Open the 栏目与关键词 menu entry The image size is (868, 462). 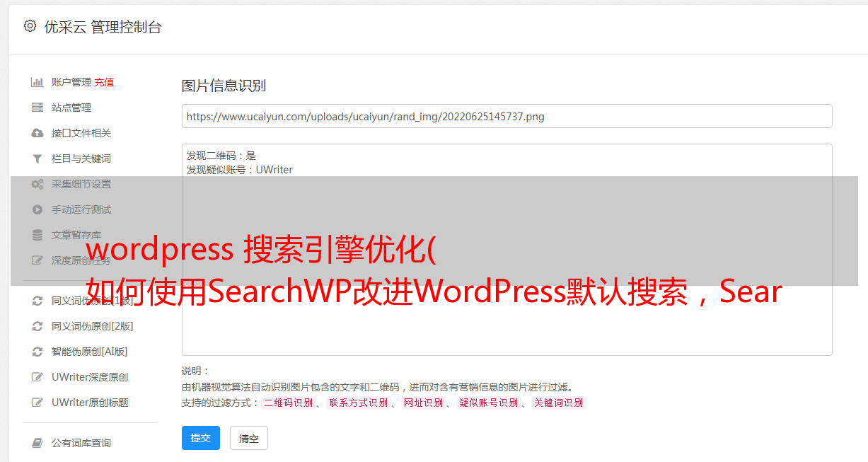pos(81,158)
